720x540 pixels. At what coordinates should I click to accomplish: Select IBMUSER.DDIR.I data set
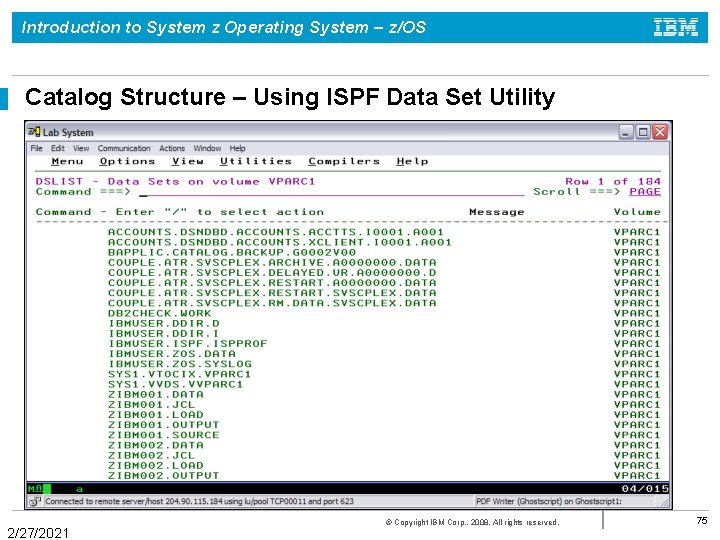click(x=163, y=333)
